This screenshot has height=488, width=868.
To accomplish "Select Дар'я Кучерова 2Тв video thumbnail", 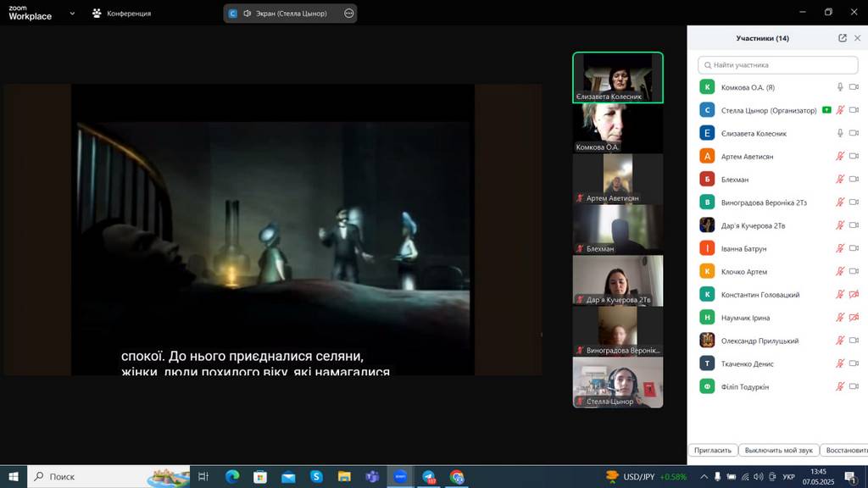I will coord(618,280).
